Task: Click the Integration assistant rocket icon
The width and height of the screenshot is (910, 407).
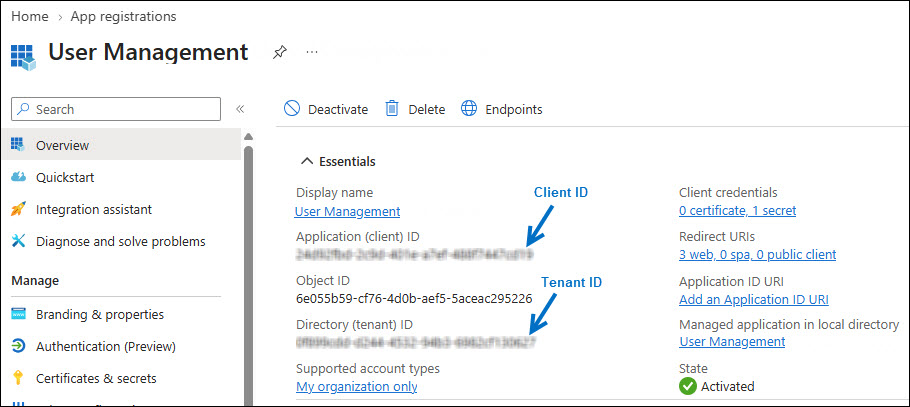Action: [x=18, y=209]
